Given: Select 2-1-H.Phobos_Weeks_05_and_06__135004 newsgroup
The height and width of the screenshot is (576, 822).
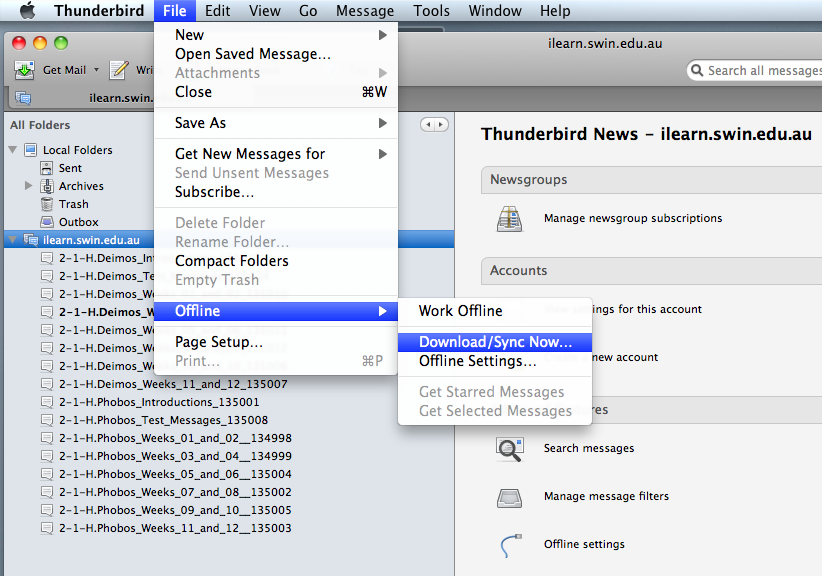Looking at the screenshot, I should tap(176, 474).
